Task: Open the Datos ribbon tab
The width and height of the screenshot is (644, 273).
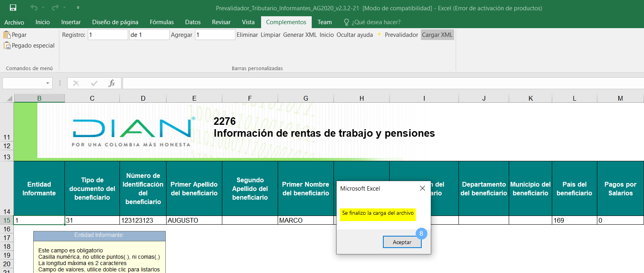Action: 193,22
